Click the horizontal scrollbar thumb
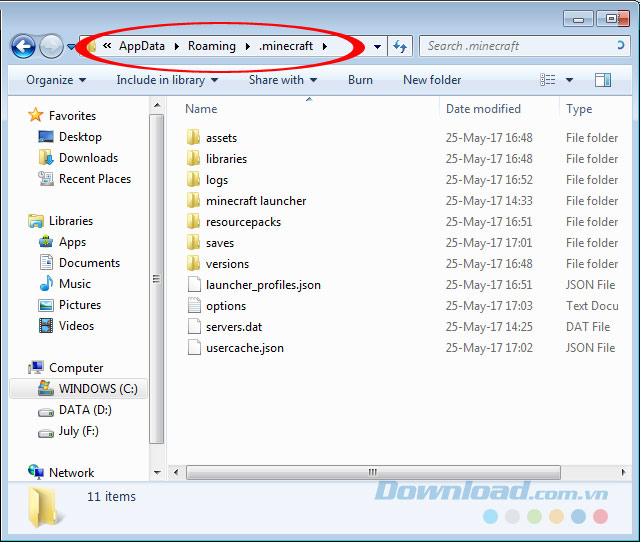 [x=373, y=473]
